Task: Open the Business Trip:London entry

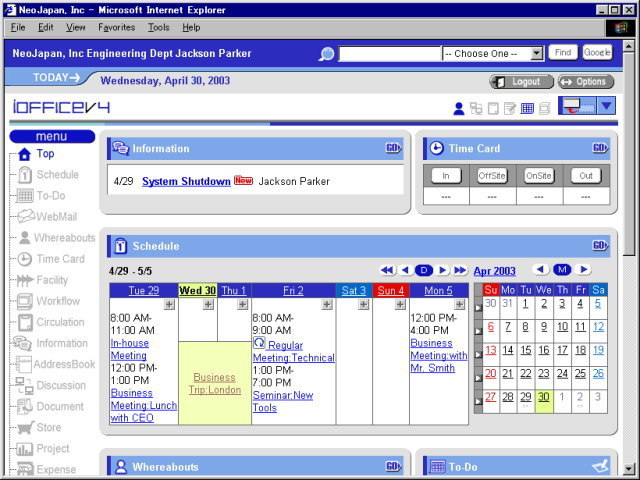Action: click(x=215, y=384)
